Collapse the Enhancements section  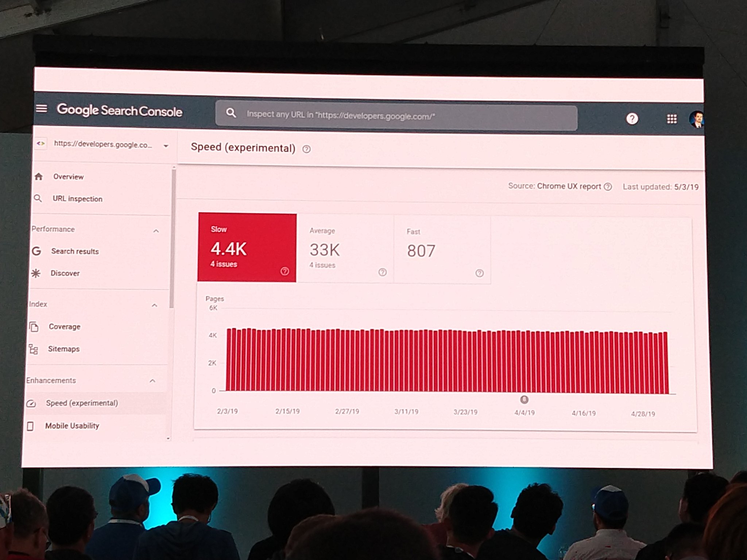tap(152, 381)
